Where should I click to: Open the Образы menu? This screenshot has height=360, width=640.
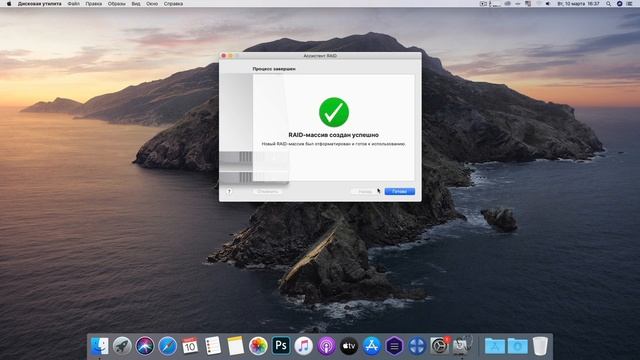click(116, 4)
